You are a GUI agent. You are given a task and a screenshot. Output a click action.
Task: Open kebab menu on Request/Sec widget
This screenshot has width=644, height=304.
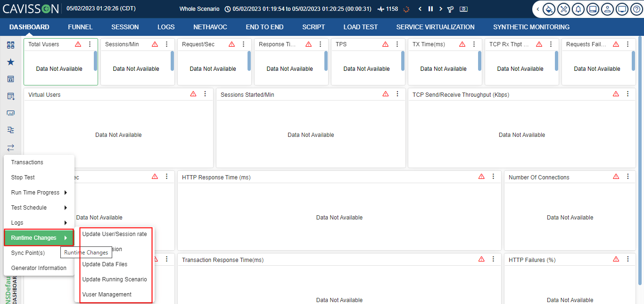[x=243, y=44]
